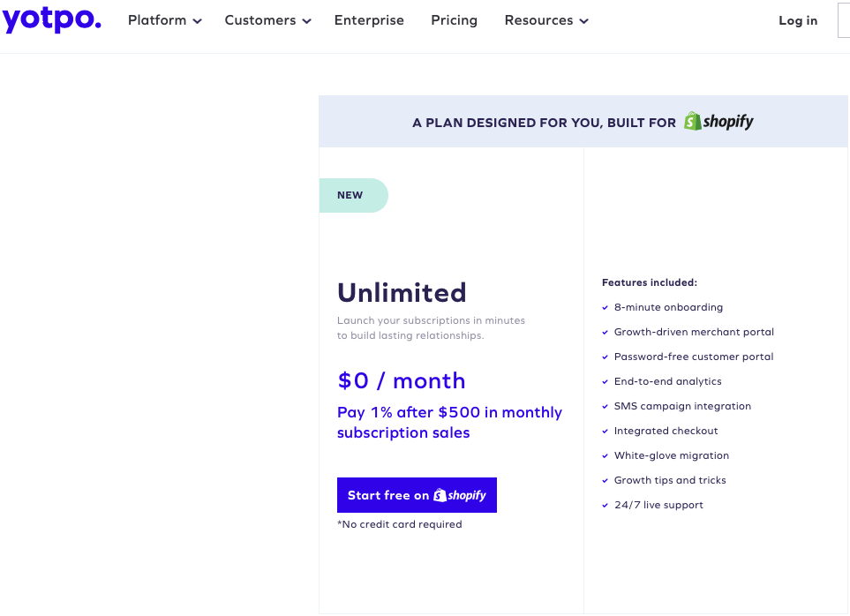Screen dimensions: 850x616
Task: Open the Platform dropdown
Action: 164,20
